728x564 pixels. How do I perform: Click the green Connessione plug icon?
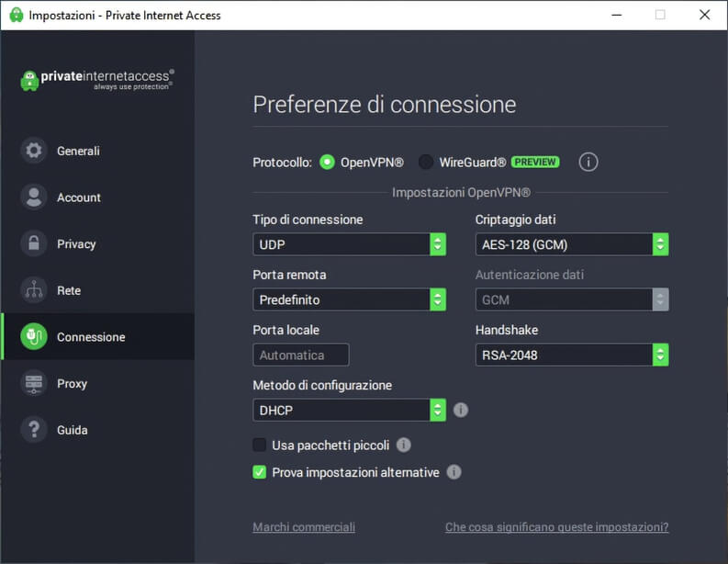coord(34,336)
